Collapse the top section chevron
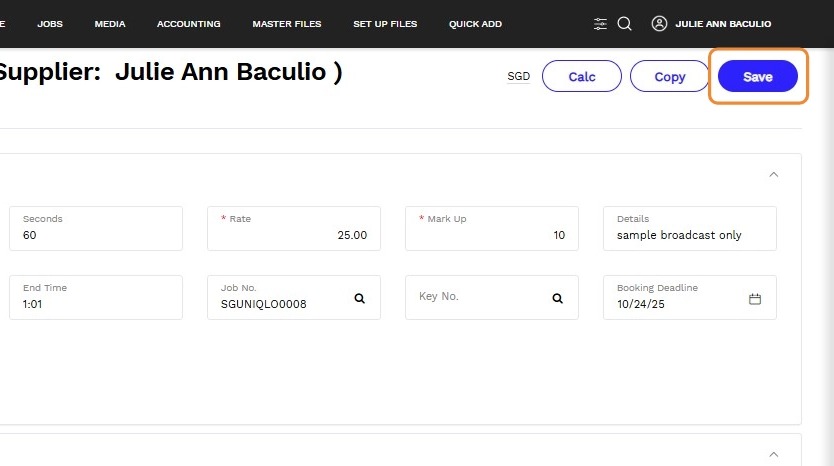Screen dimensions: 834x466 pos(773,174)
